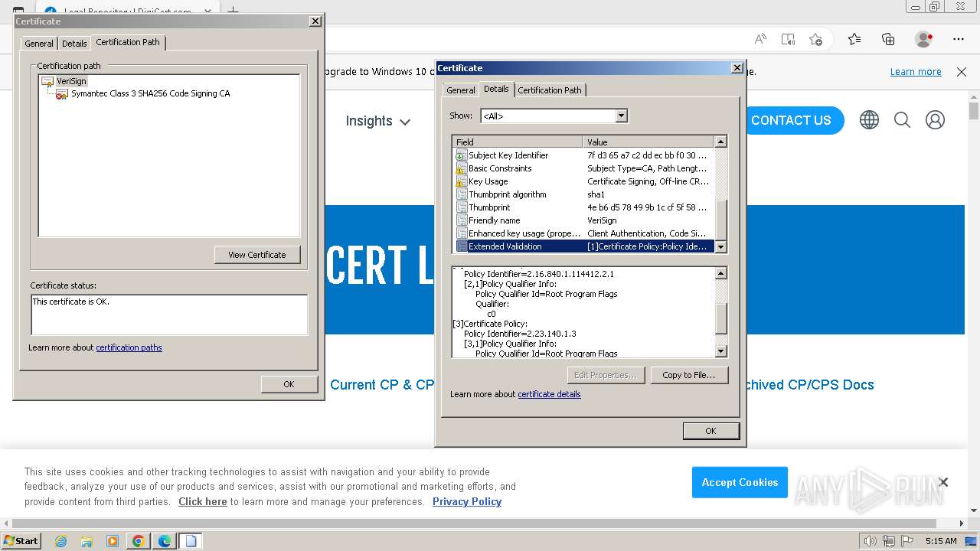The image size is (980, 551).
Task: Select the Enhanced key usage field row
Action: click(x=583, y=233)
